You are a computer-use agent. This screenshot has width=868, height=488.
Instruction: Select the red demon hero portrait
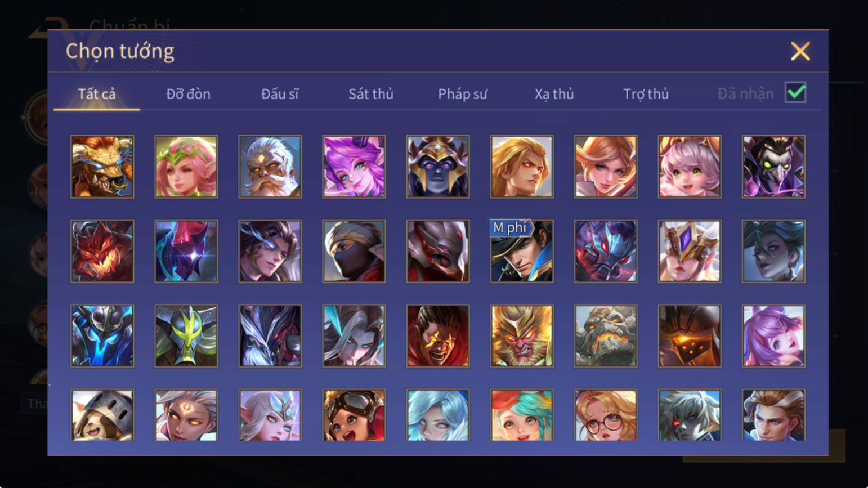point(102,251)
